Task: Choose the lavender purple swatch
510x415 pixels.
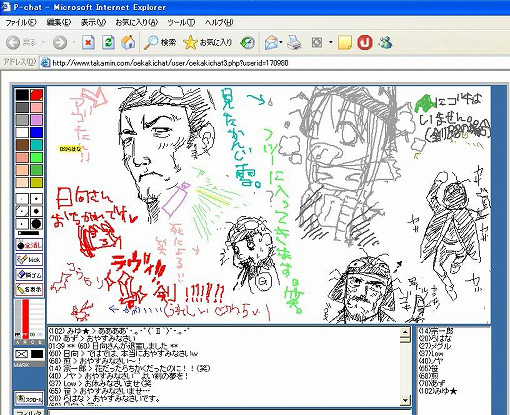Action: click(x=37, y=120)
